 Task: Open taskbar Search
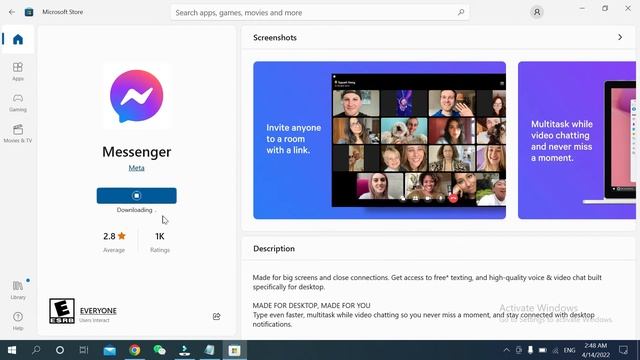click(36, 350)
